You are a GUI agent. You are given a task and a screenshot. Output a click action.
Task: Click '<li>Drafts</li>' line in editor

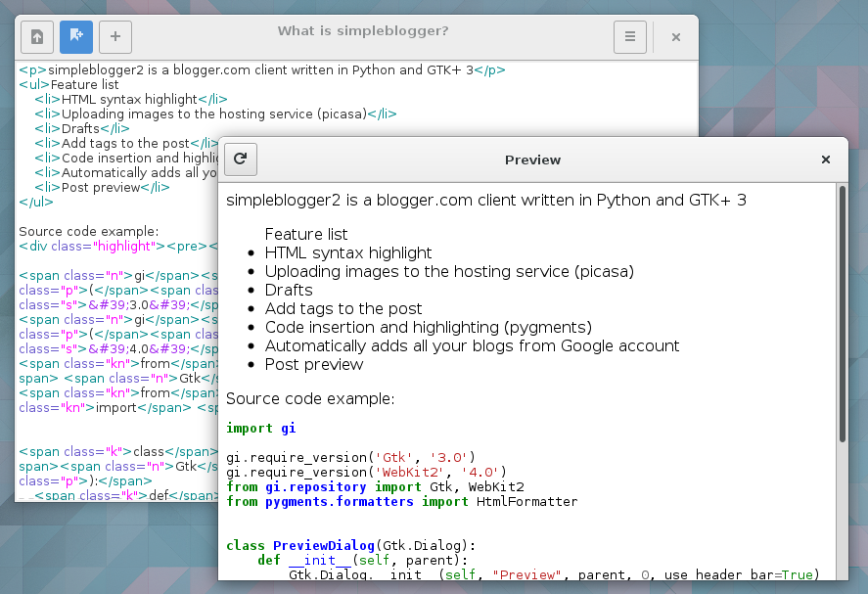click(82, 128)
